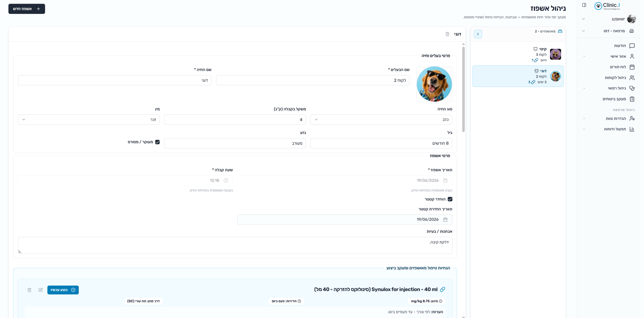Click the תאריך החדרת קטטר date field
The width and height of the screenshot is (644, 318).
click(345, 220)
